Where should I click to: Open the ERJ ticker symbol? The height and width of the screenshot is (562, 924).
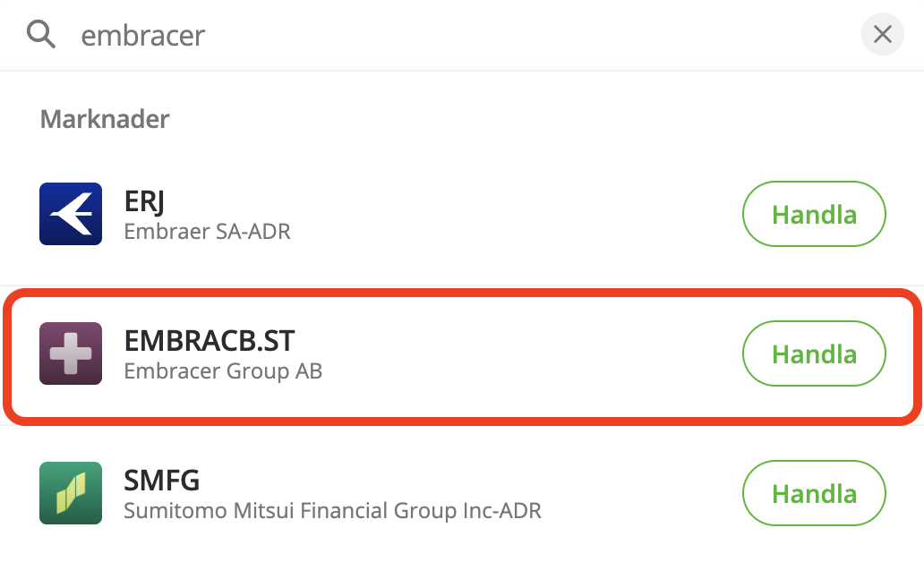pos(144,200)
